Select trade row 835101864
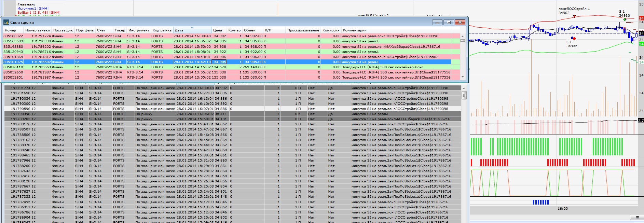The width and height of the screenshot is (644, 223). click(x=231, y=57)
